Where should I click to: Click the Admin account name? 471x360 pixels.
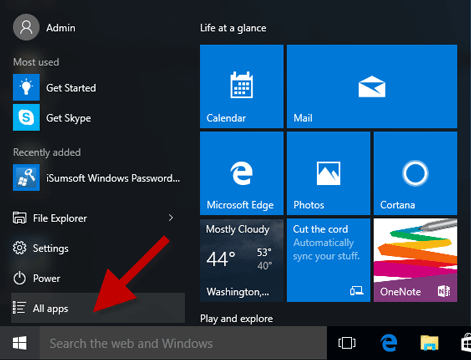[61, 28]
